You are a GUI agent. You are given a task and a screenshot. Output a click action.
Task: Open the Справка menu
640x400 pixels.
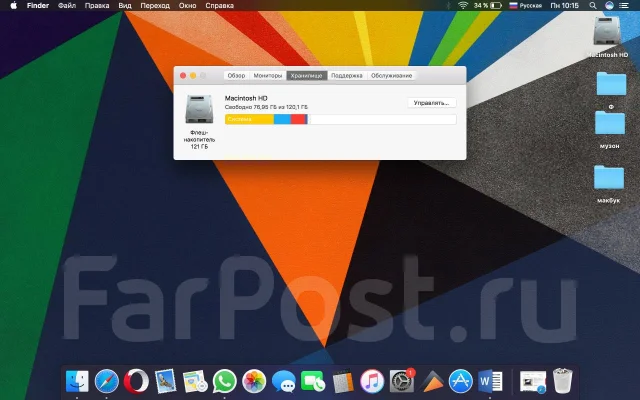click(x=220, y=6)
